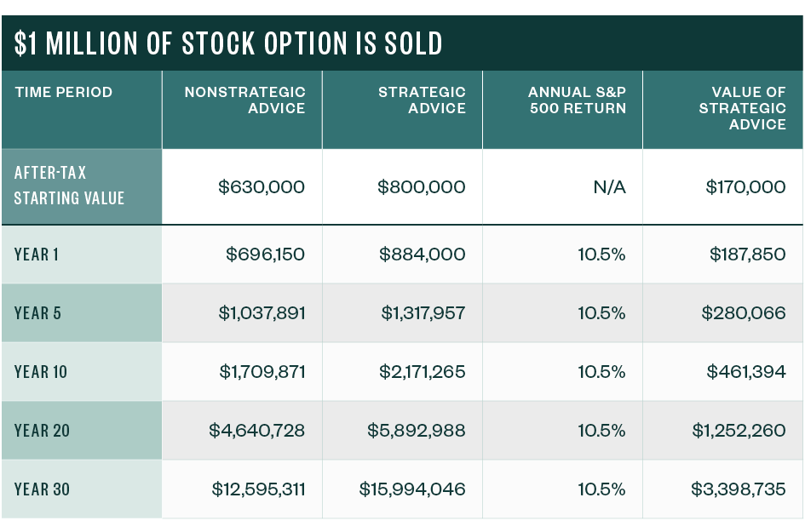Select the $884,000 Year 1 cell
The width and height of the screenshot is (805, 532).
[x=422, y=254]
